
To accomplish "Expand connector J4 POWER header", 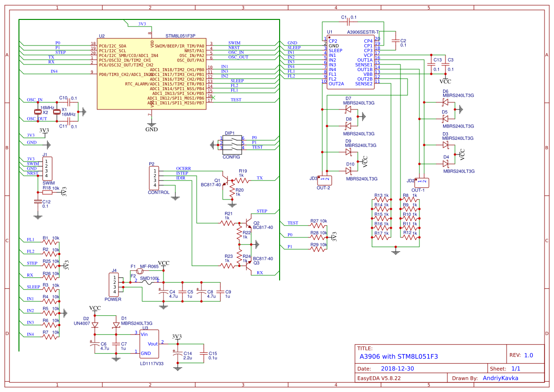I will [114, 284].
